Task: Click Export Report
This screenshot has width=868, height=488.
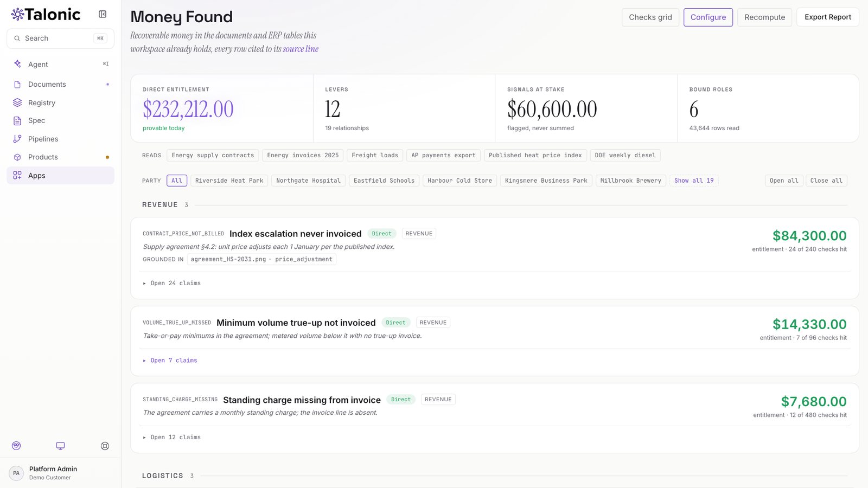Action: [827, 17]
